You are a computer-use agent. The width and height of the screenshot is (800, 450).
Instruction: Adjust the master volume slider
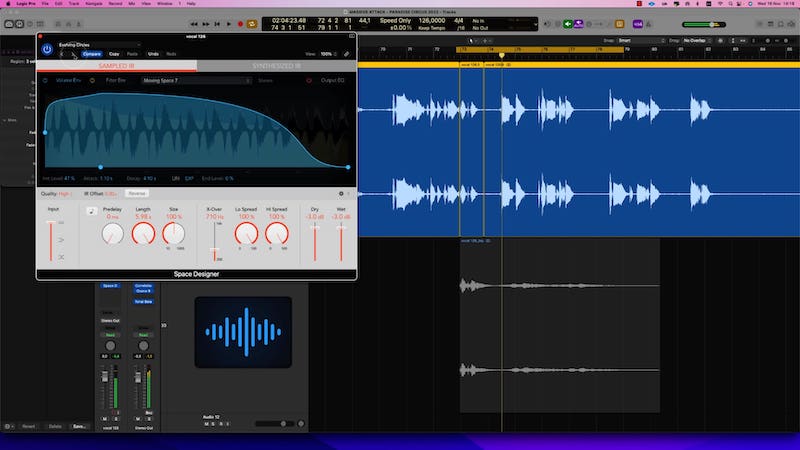(704, 24)
